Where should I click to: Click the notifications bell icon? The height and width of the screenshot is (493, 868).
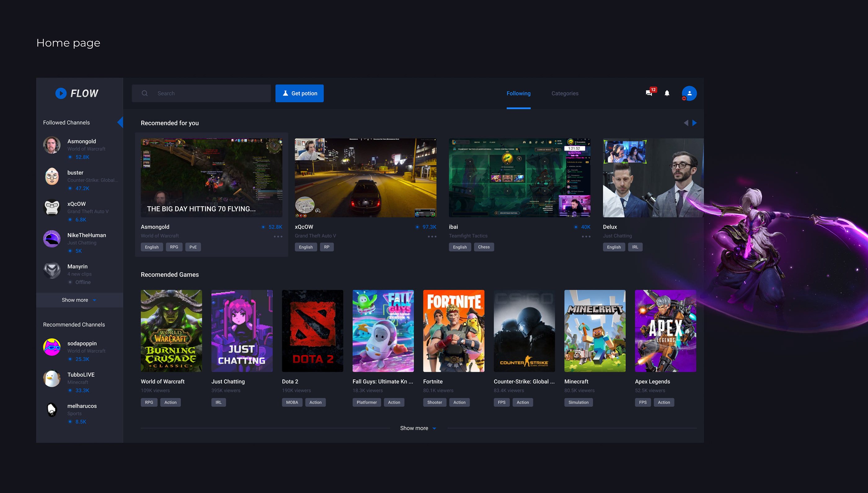tap(667, 93)
